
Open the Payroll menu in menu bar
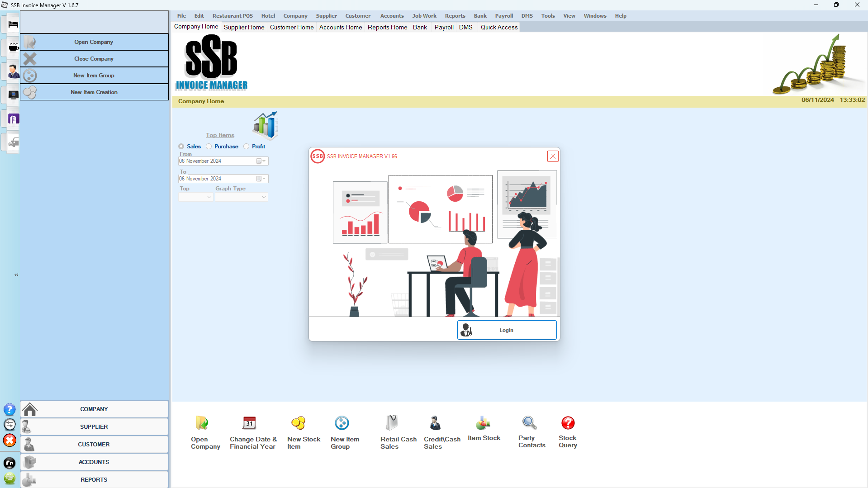tap(504, 16)
